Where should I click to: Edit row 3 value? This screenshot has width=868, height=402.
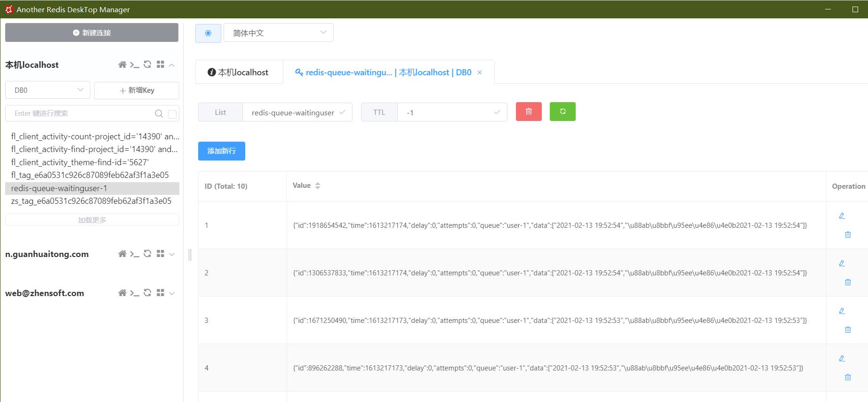click(x=842, y=311)
